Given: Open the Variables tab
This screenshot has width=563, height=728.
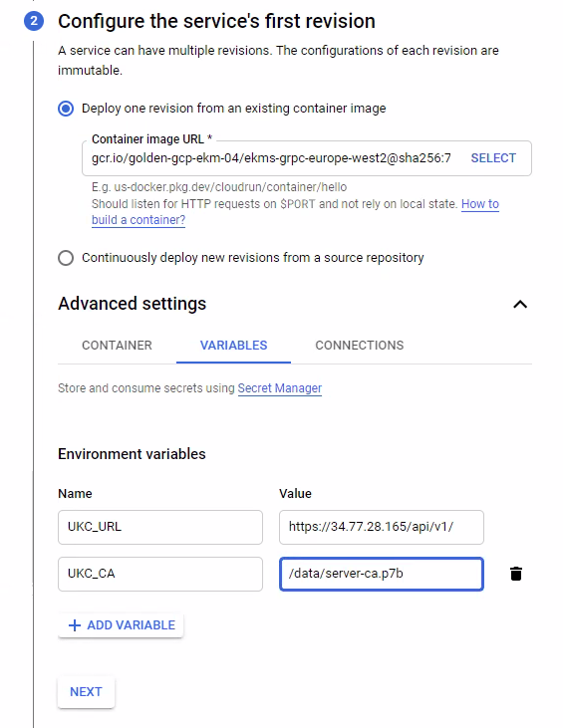Looking at the screenshot, I should [233, 346].
